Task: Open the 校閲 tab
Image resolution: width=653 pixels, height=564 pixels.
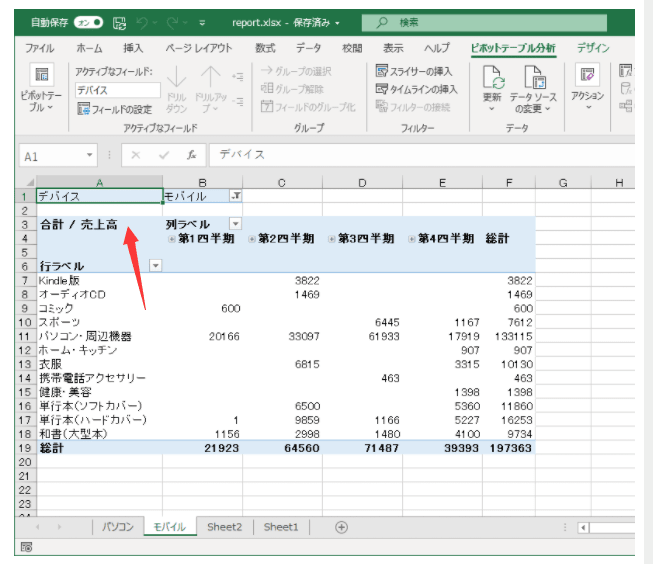Action: point(352,48)
